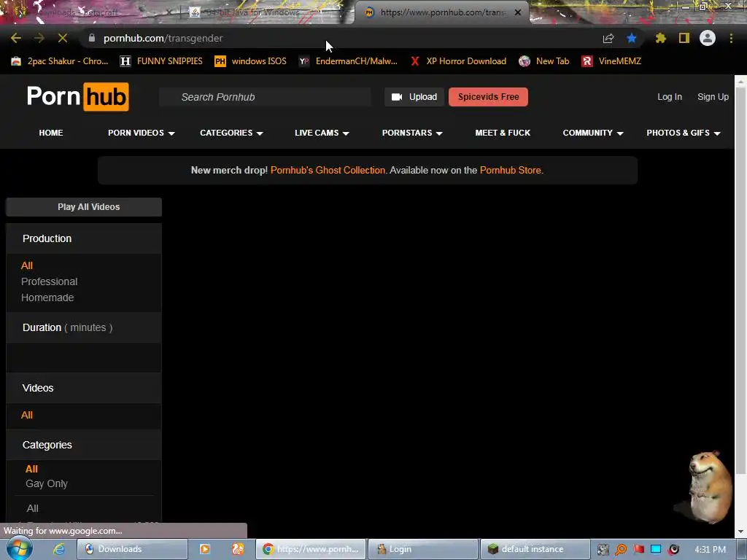Click the Sign Up link
This screenshot has width=747, height=560.
(x=713, y=97)
